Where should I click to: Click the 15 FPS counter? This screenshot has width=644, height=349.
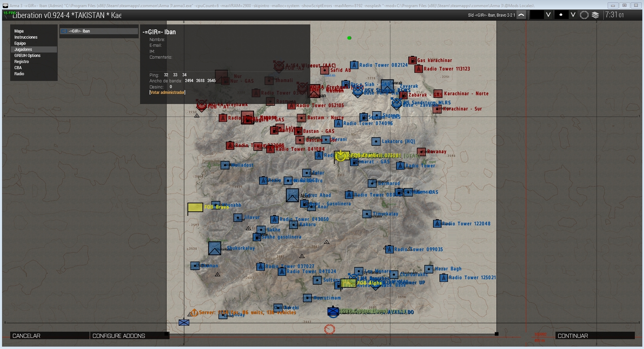pyautogui.click(x=9, y=13)
